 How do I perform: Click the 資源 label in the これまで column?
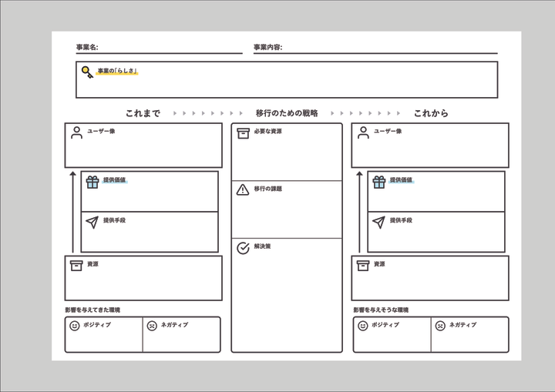coord(92,264)
